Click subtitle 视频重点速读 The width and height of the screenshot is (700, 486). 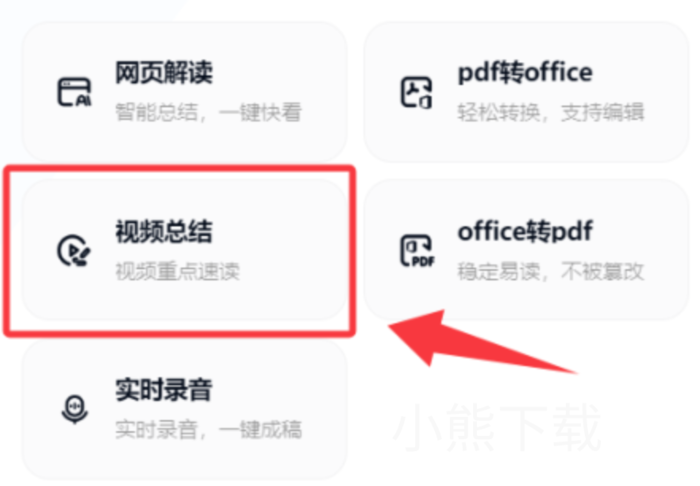click(x=178, y=271)
